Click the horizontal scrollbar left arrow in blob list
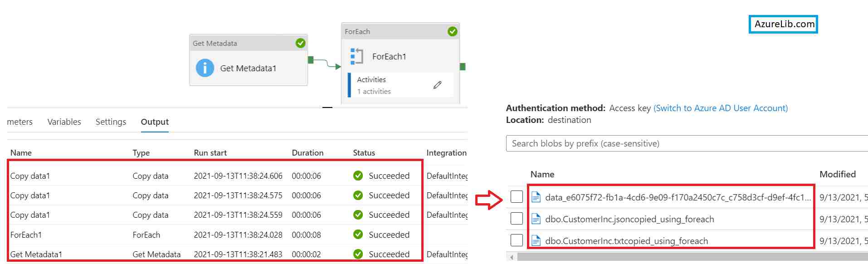This screenshot has width=868, height=264. point(512,257)
